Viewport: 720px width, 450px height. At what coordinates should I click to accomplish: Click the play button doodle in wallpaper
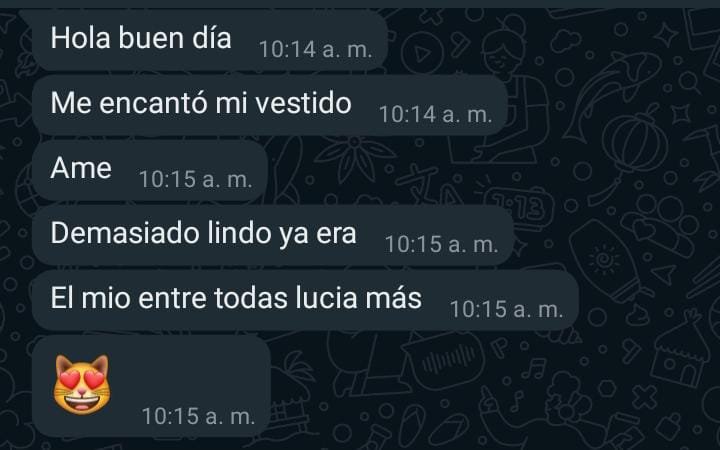[422, 54]
